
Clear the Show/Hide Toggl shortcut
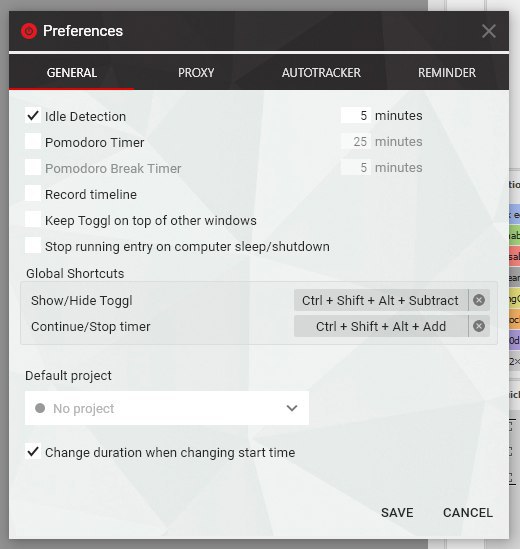point(479,300)
